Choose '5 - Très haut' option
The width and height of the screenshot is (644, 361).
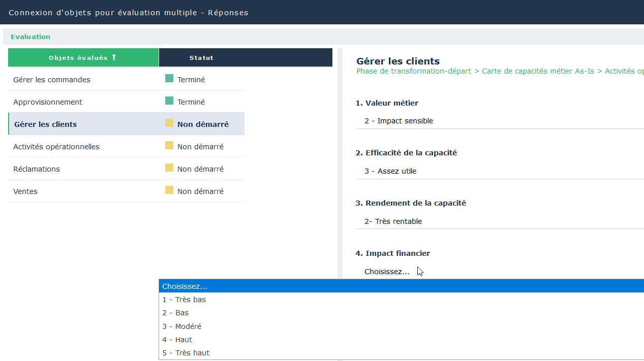186,353
